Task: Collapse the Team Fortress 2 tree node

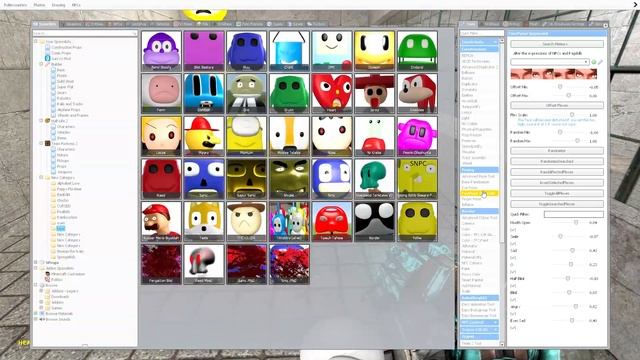Action: 41,144
